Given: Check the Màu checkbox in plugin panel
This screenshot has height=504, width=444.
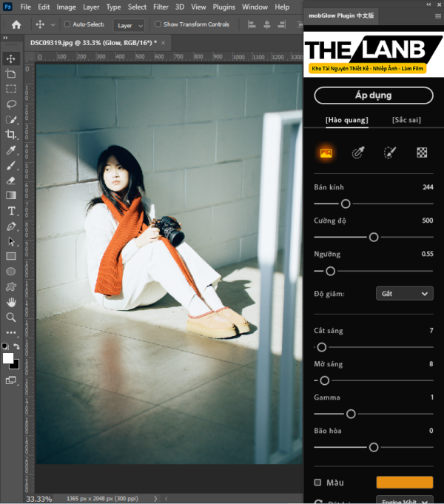Looking at the screenshot, I should (317, 483).
